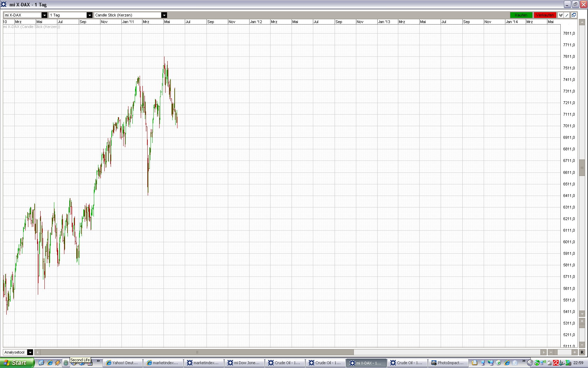Zoom in horizontally with bottom plus button
Screen dimensions: 588x368
575,352
